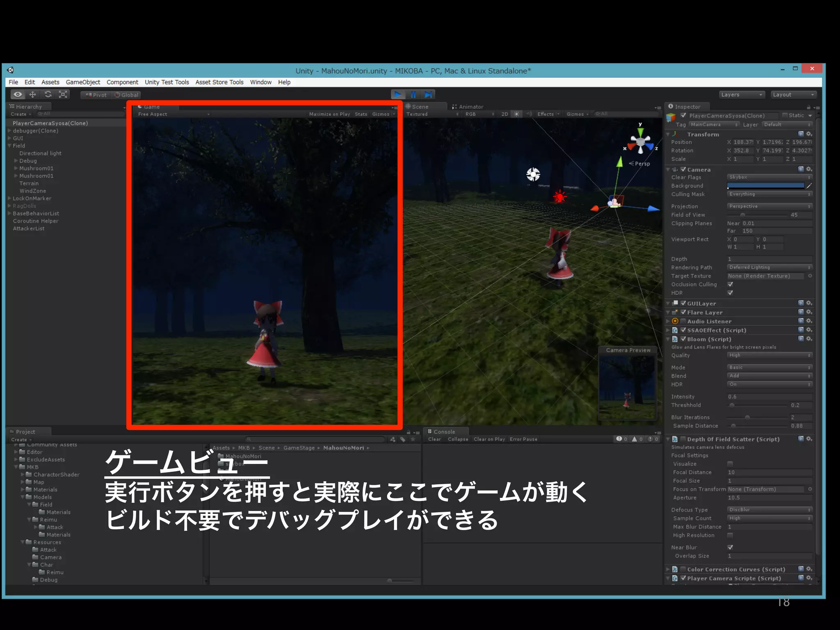840x630 pixels.
Task: Click Stats button in Game view
Action: click(361, 114)
